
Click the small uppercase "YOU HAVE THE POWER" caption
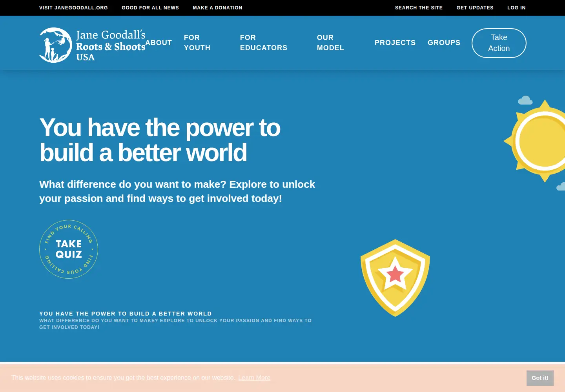point(126,314)
